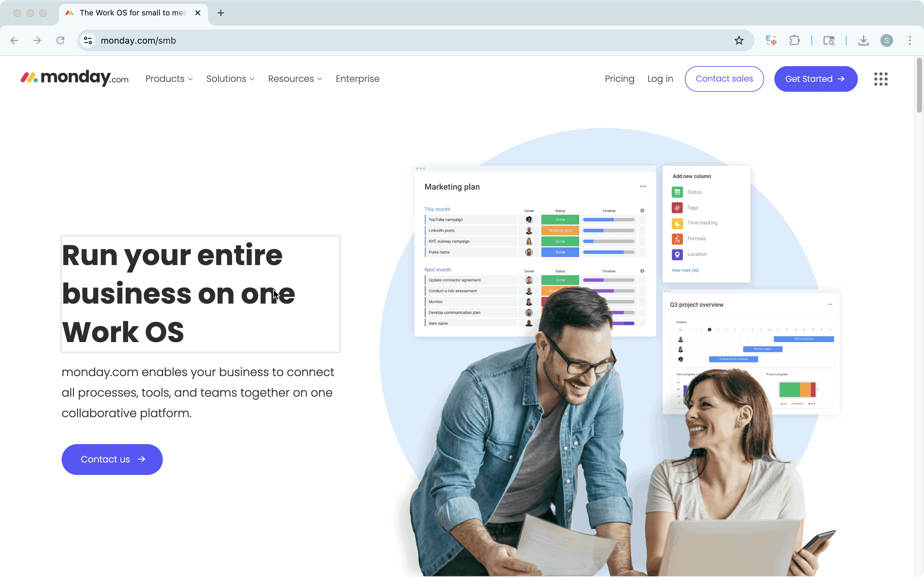Screen dimensions: 924x577
Task: Open the screen search toolbar icon
Action: tap(829, 40)
